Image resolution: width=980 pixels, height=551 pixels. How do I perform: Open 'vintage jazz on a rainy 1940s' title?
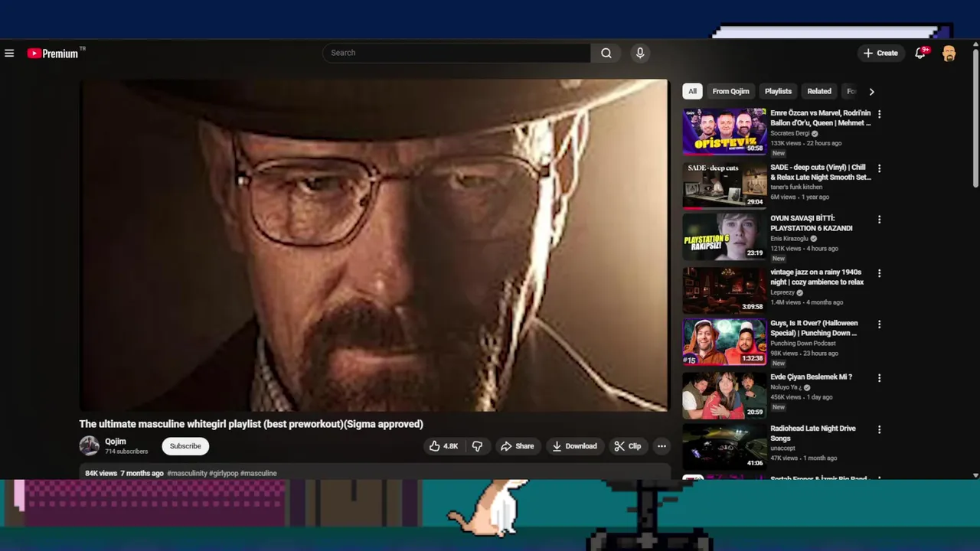click(x=817, y=277)
